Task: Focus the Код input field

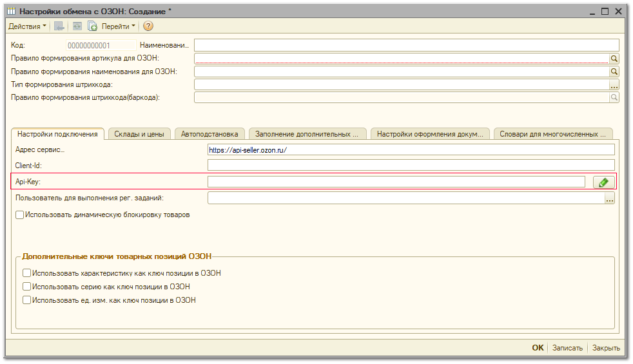Action: coord(101,45)
